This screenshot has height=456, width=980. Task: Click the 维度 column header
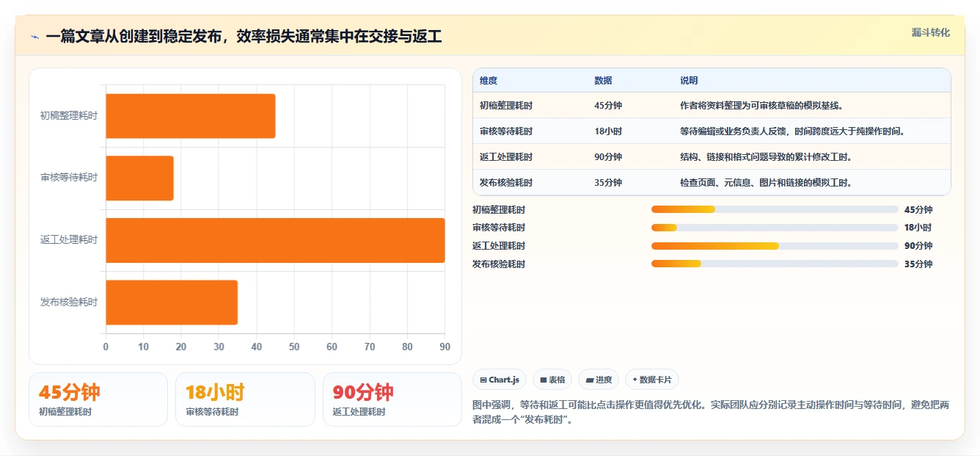click(x=489, y=81)
